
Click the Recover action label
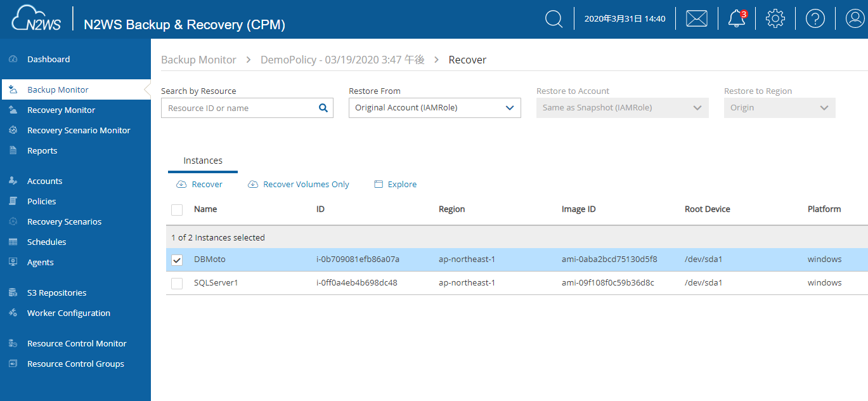tap(207, 184)
